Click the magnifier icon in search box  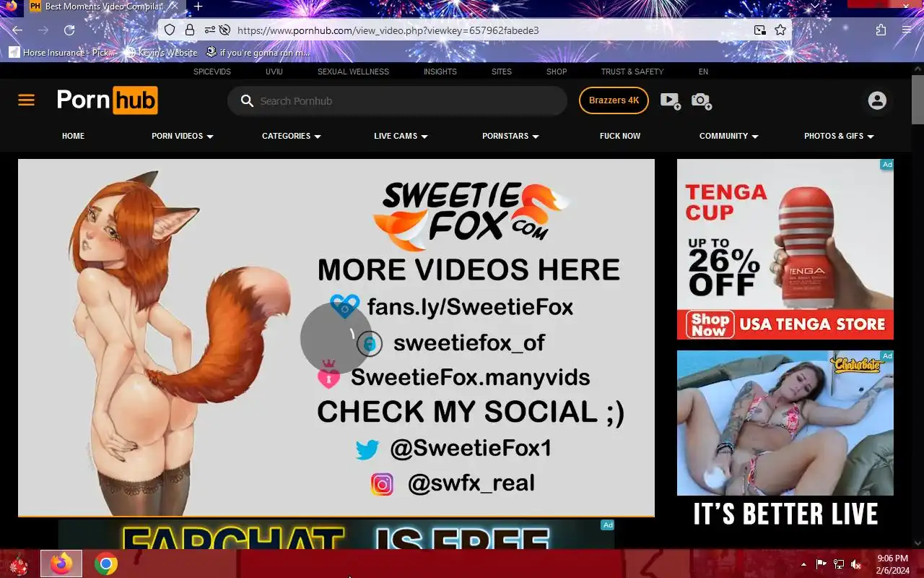[x=247, y=101]
